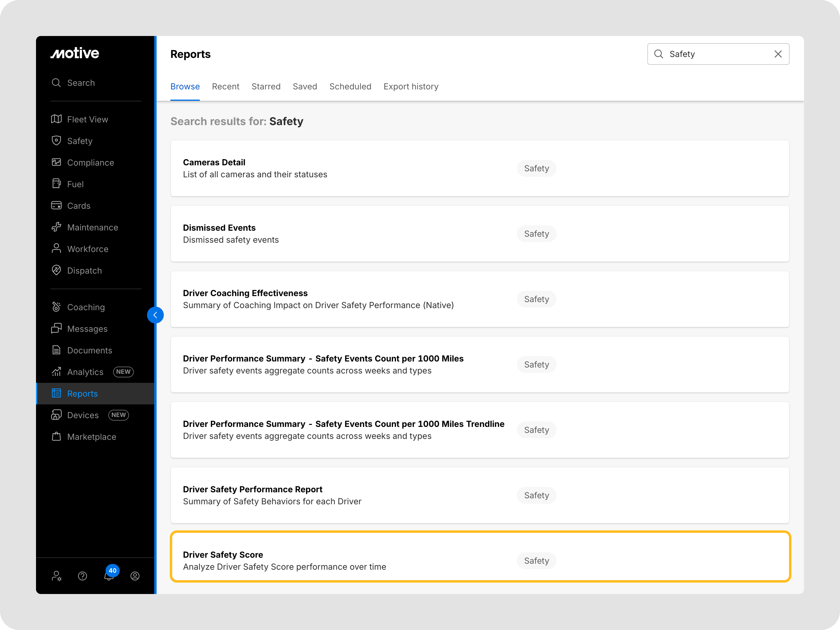Screen dimensions: 840x630
Task: Open sidebar Search
Action: click(81, 83)
